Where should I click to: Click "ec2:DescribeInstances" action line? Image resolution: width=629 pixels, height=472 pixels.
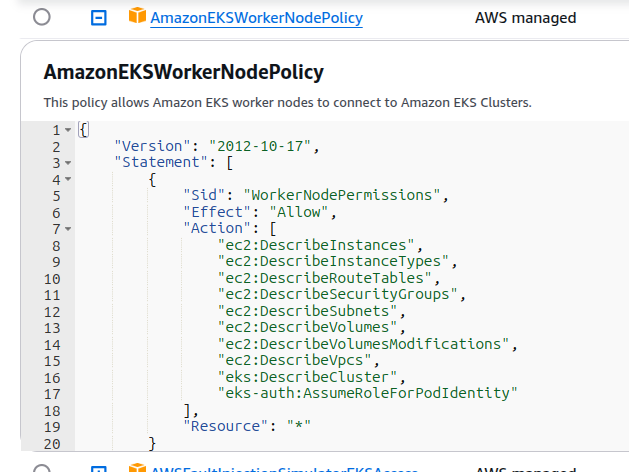(316, 245)
